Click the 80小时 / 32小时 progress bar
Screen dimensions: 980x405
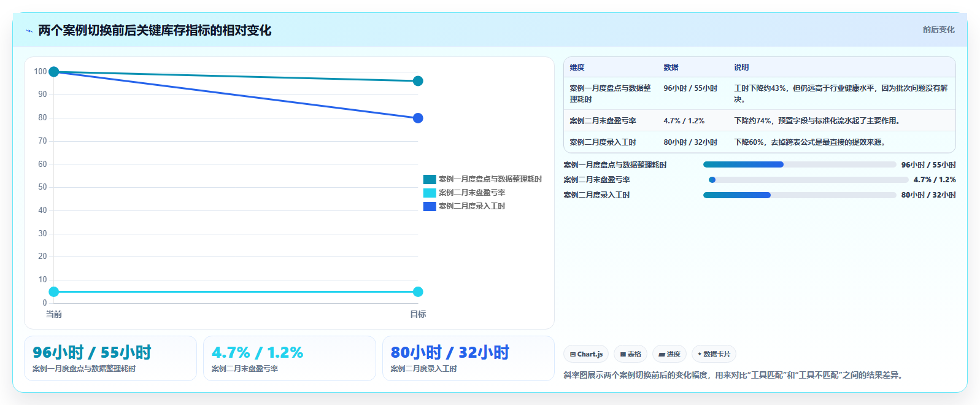coord(800,195)
